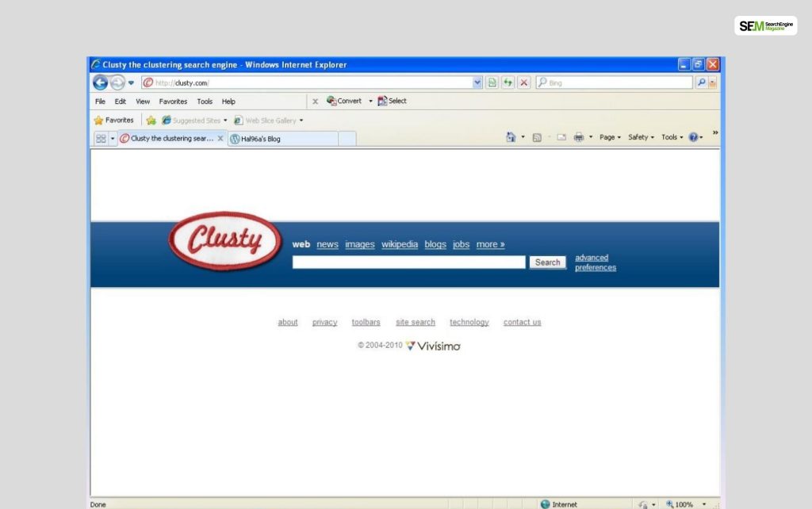Select the jobs search category
This screenshot has height=509, width=812.
click(x=461, y=244)
